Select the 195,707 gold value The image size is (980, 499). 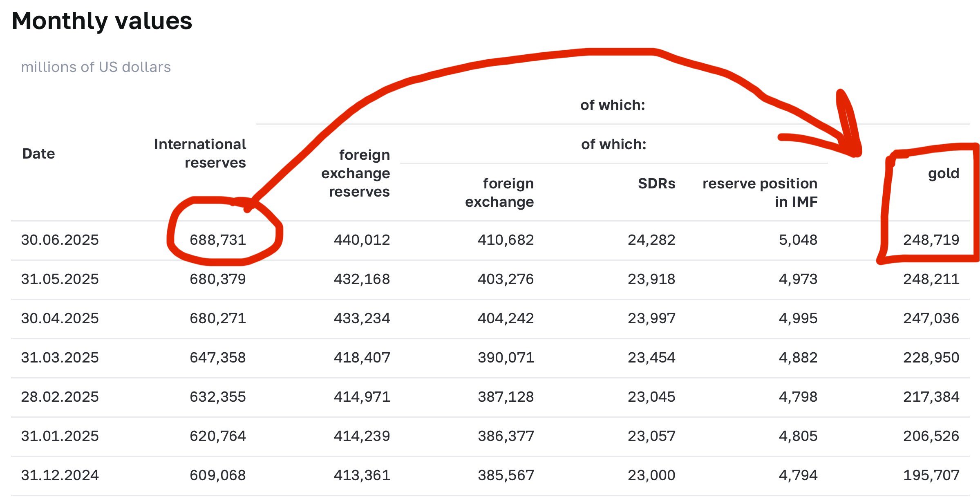click(x=931, y=475)
